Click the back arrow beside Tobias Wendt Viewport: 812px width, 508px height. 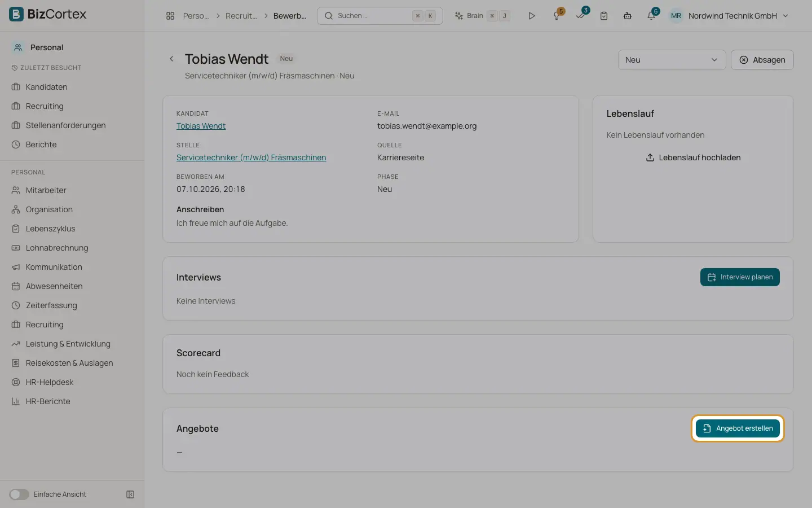click(x=171, y=59)
